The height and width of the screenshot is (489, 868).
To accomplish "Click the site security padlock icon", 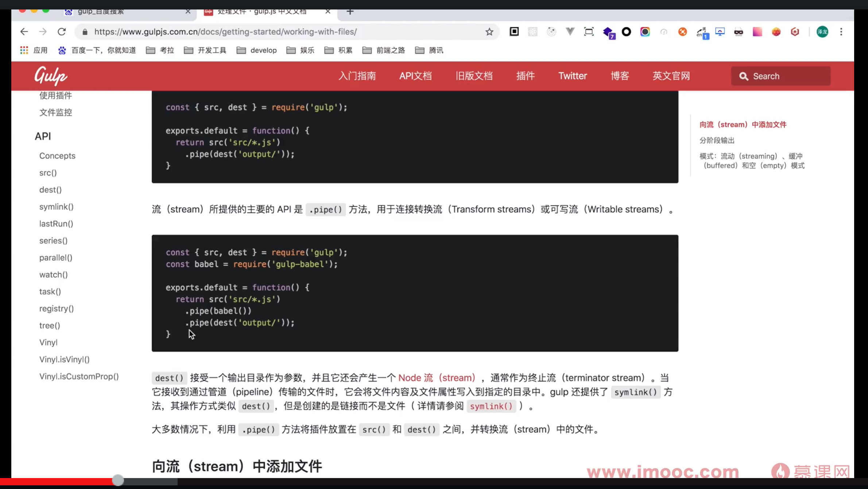I will [84, 32].
